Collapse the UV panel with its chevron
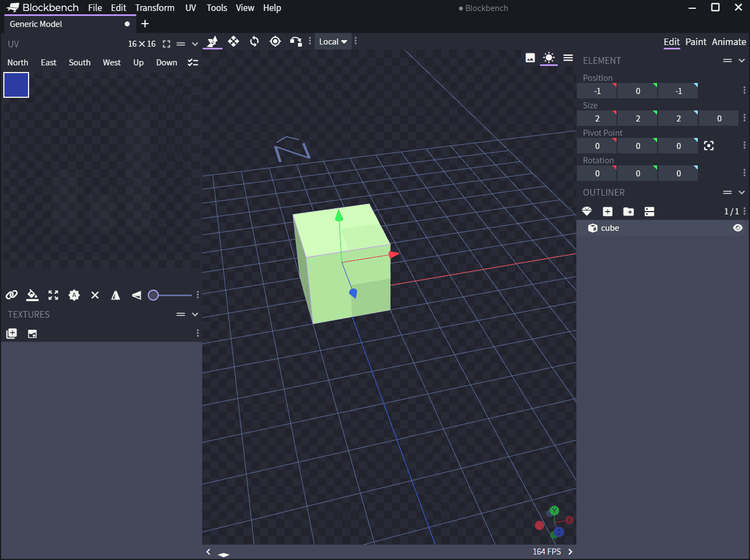Image resolution: width=750 pixels, height=560 pixels. pos(195,43)
